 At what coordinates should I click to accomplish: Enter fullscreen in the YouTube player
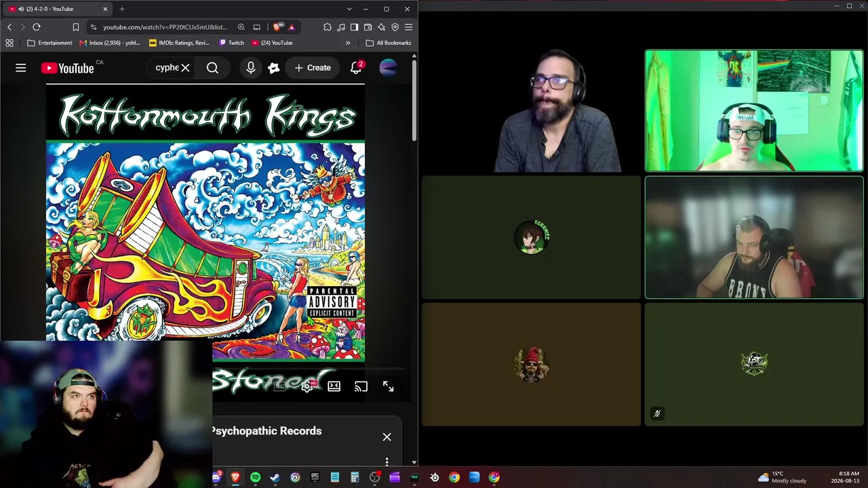click(x=388, y=386)
